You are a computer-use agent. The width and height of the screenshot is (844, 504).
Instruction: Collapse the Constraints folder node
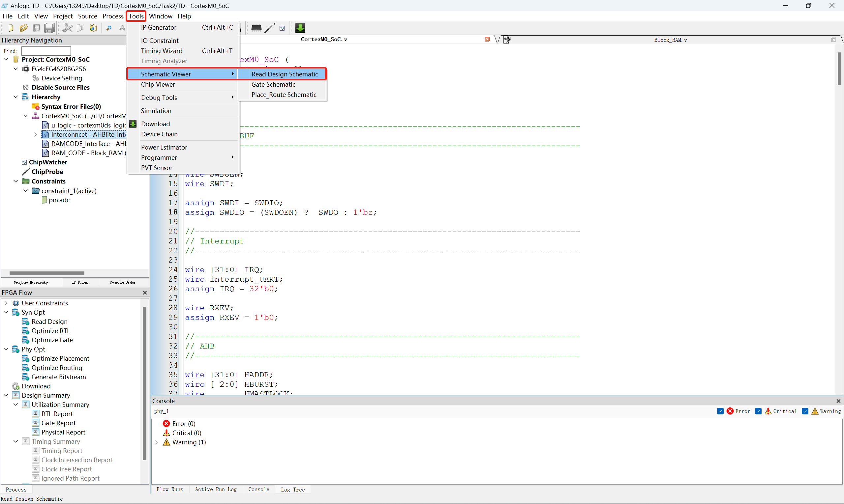pos(15,181)
